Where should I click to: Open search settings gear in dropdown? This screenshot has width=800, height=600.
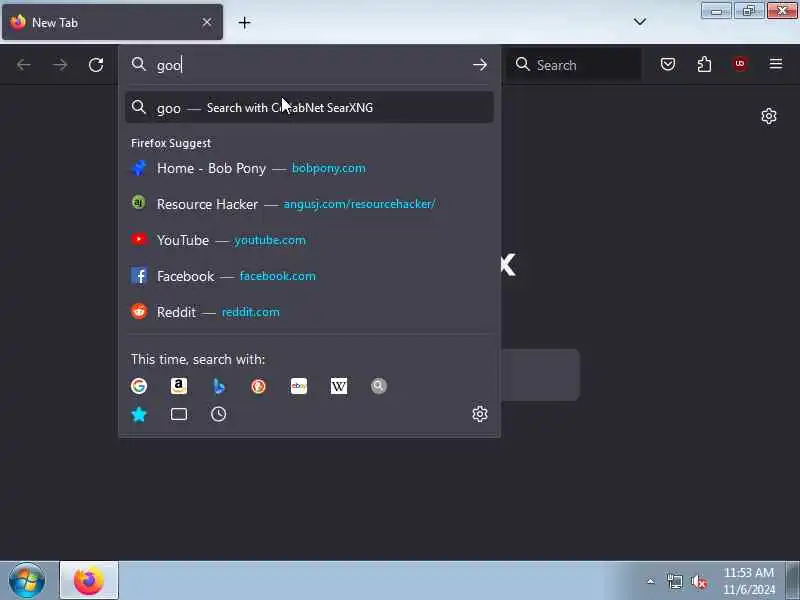(x=480, y=414)
